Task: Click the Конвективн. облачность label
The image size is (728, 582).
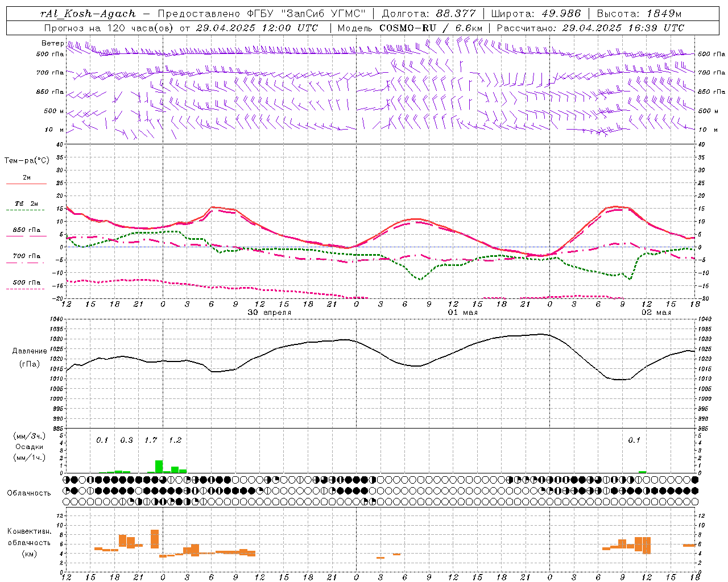Action: click(x=29, y=537)
